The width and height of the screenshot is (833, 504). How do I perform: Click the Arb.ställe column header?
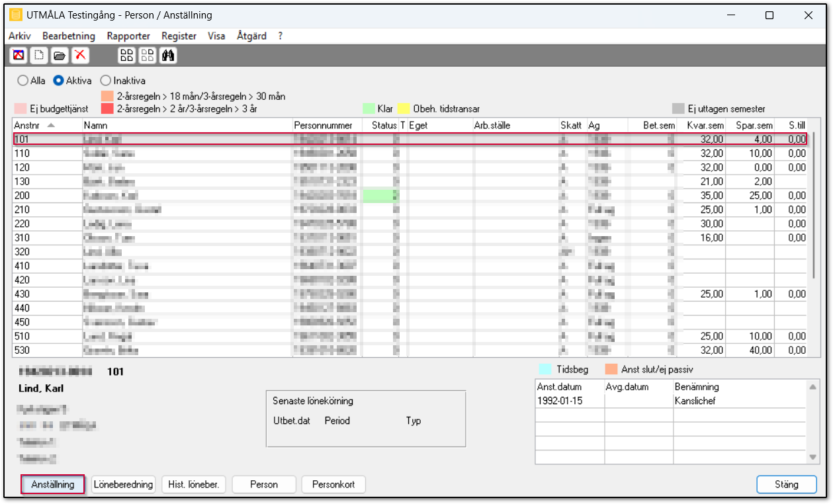click(x=515, y=125)
